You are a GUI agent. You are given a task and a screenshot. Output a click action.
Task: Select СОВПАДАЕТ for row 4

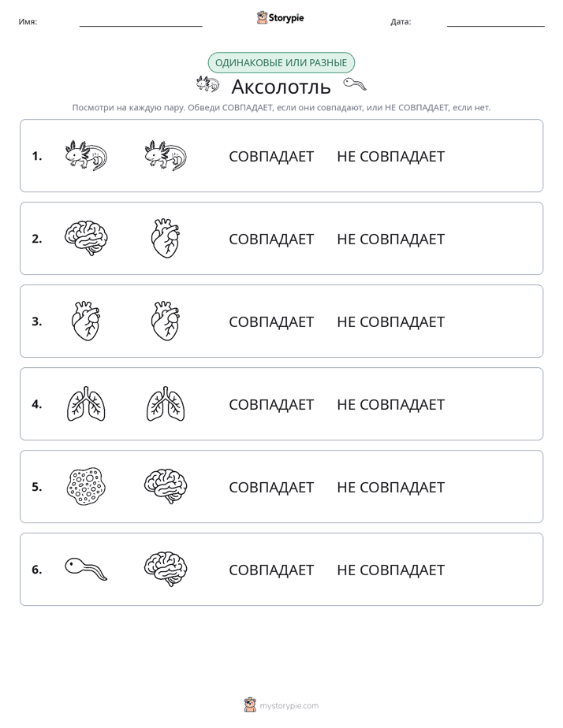pyautogui.click(x=271, y=404)
